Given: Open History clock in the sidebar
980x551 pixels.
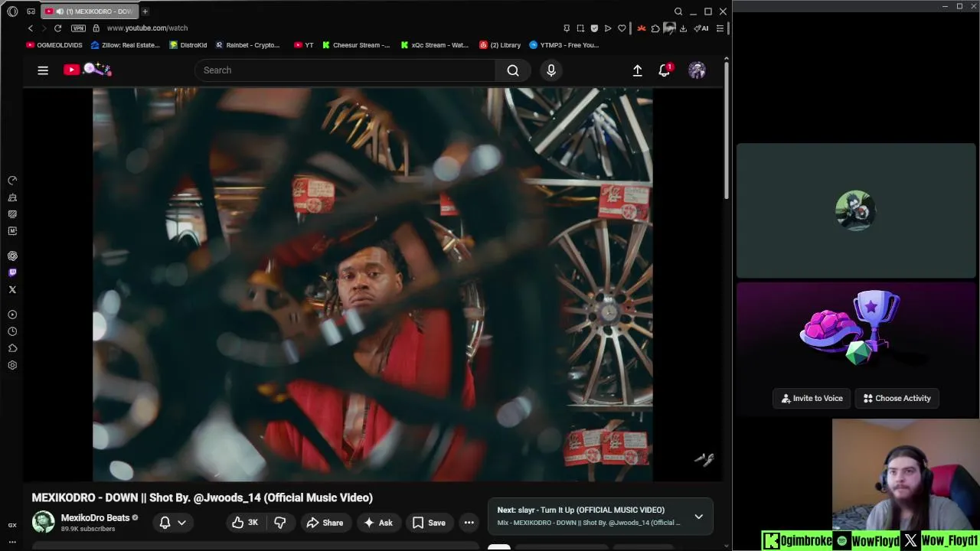Looking at the screenshot, I should (12, 331).
